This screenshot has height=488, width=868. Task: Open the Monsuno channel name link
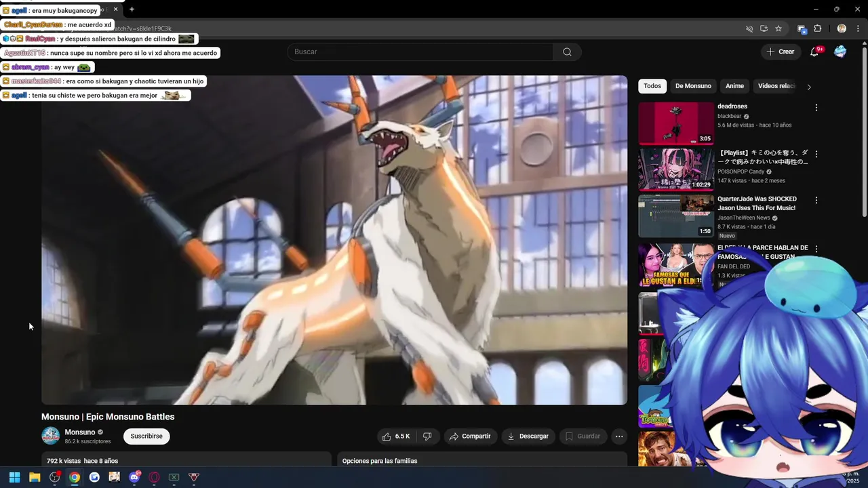tap(80, 432)
